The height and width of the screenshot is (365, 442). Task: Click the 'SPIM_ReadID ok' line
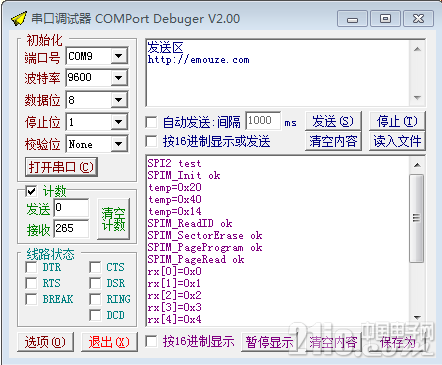(x=190, y=223)
